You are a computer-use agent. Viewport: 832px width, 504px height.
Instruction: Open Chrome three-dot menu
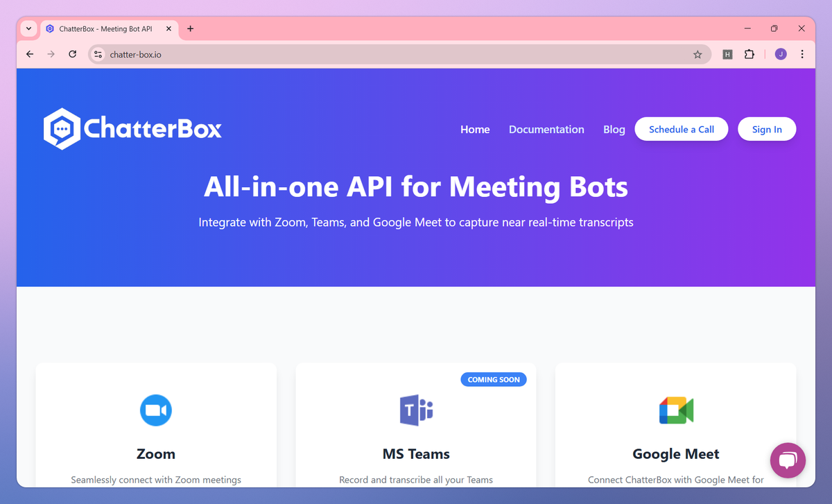(802, 54)
